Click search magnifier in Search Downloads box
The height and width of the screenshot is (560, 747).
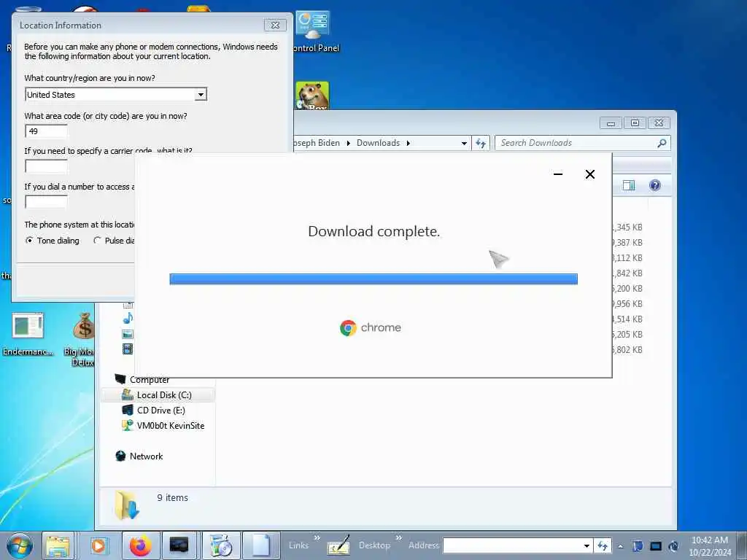[662, 143]
